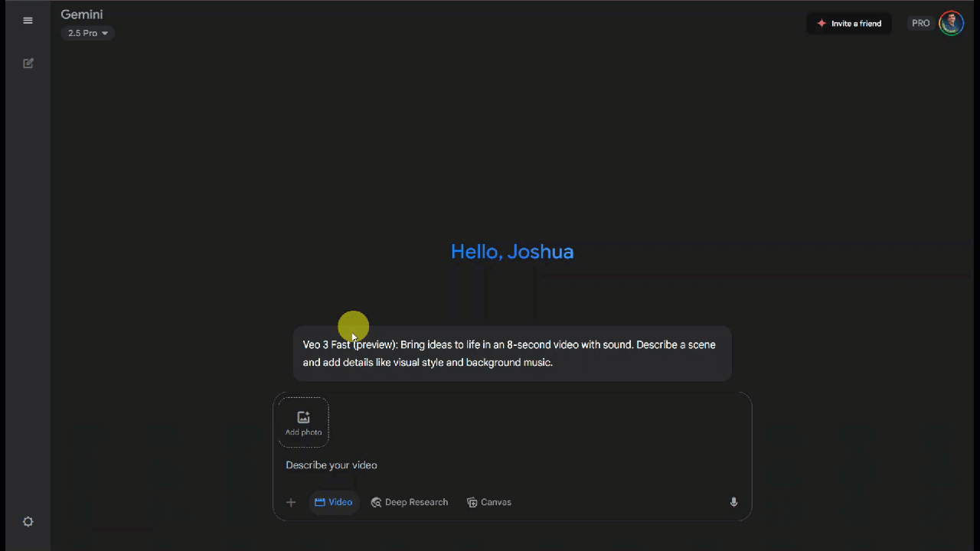
Task: Click the Add photo box
Action: pyautogui.click(x=303, y=422)
